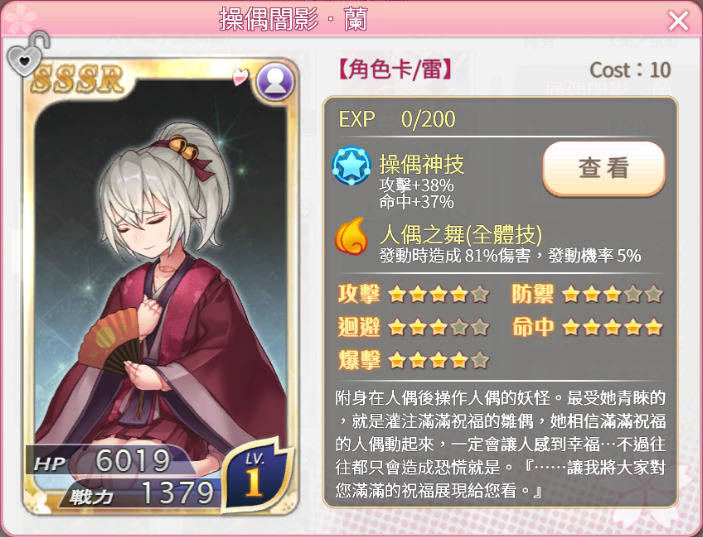Click the 【角色卡/雷】 card type label

pyautogui.click(x=395, y=70)
